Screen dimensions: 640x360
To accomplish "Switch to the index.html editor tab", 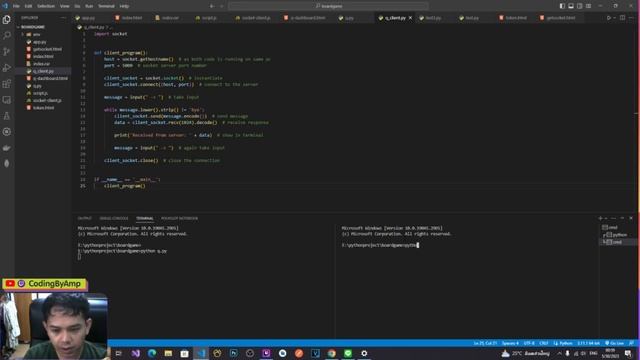I will click(131, 18).
